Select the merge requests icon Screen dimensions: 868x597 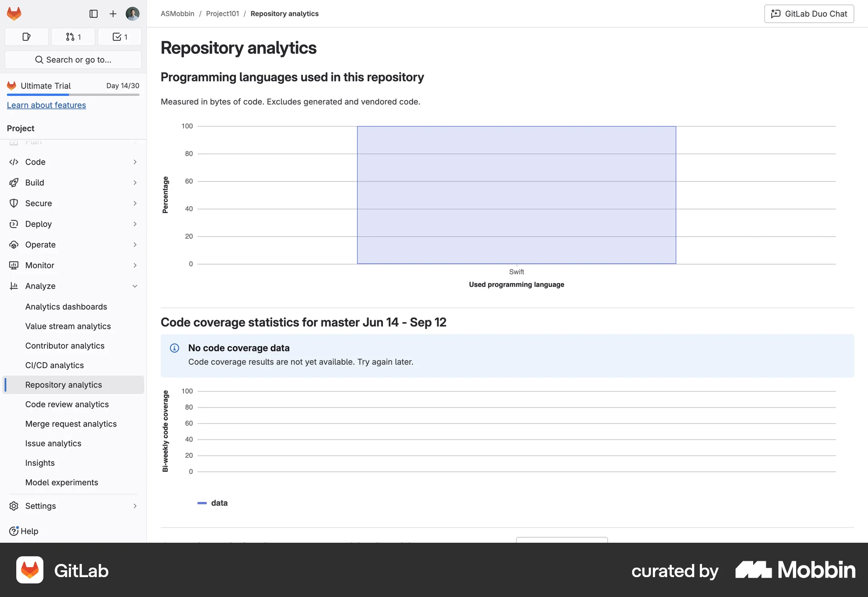coord(73,37)
